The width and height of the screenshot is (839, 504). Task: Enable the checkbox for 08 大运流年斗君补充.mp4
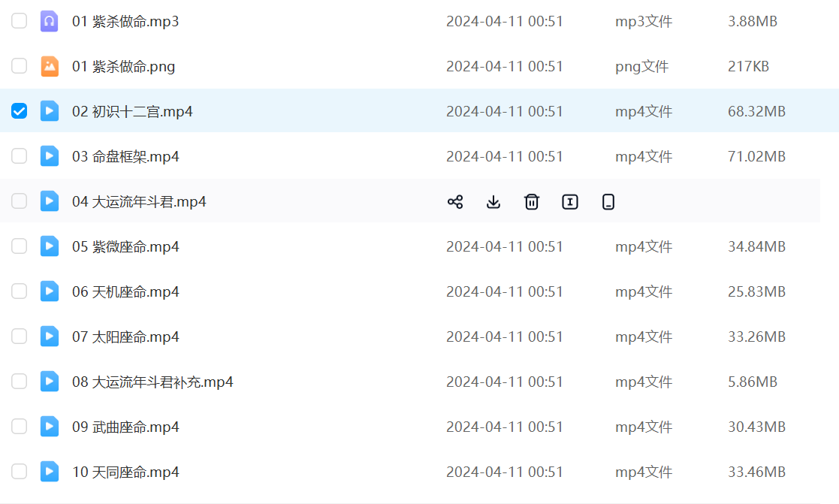point(19,382)
